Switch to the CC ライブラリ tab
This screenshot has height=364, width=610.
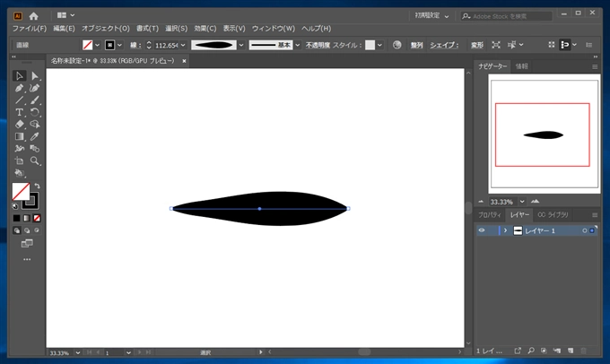(553, 214)
